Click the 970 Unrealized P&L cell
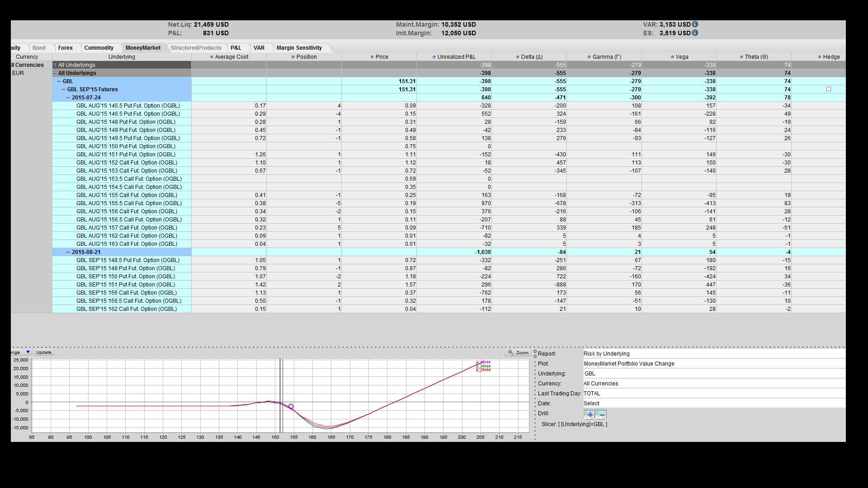This screenshot has height=488, width=868. pyautogui.click(x=454, y=203)
